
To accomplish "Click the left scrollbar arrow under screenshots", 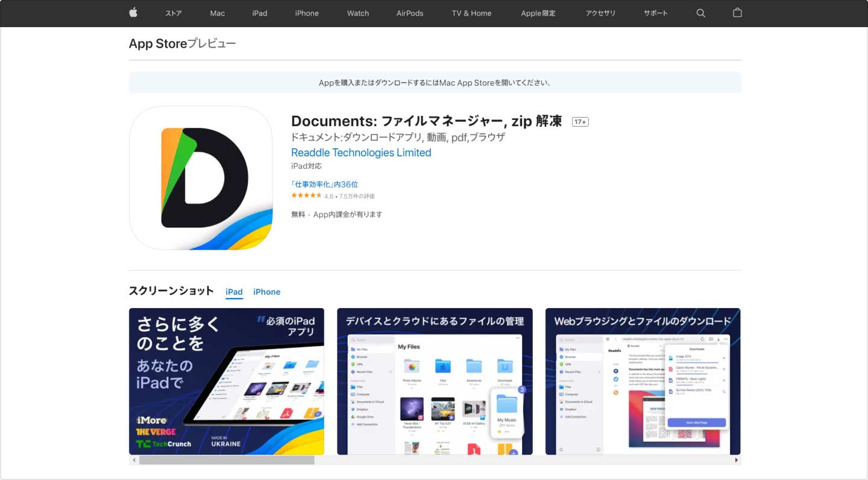I will (134, 460).
